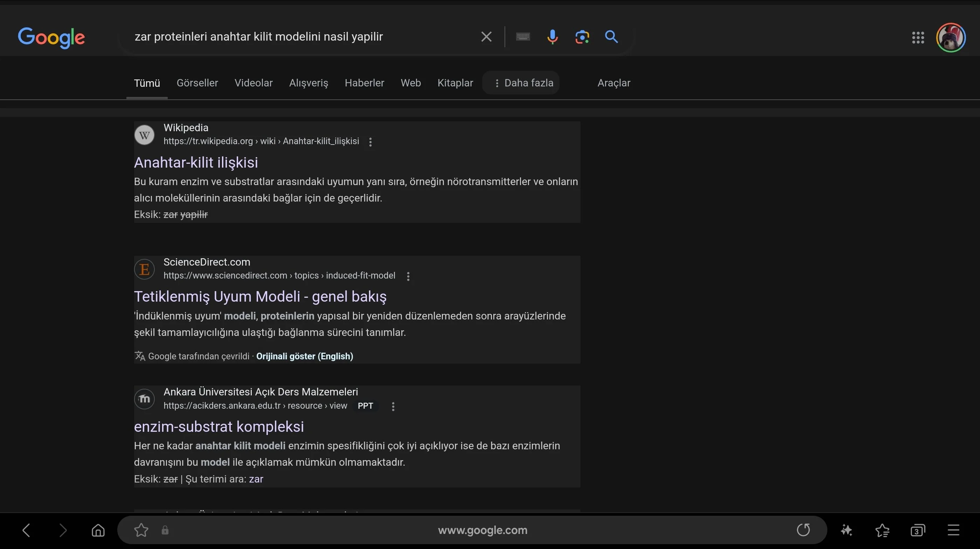This screenshot has height=549, width=980.
Task: Click the translate icon under ScienceDirect
Action: coord(140,356)
